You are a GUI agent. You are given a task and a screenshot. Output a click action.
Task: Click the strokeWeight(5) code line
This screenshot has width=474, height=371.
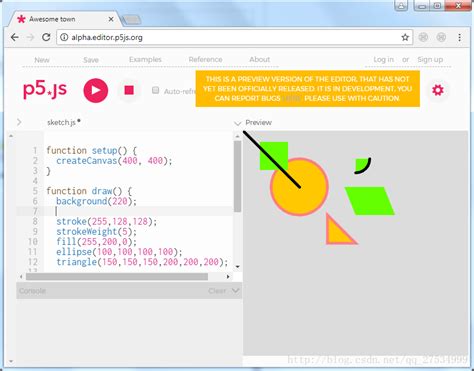[96, 231]
